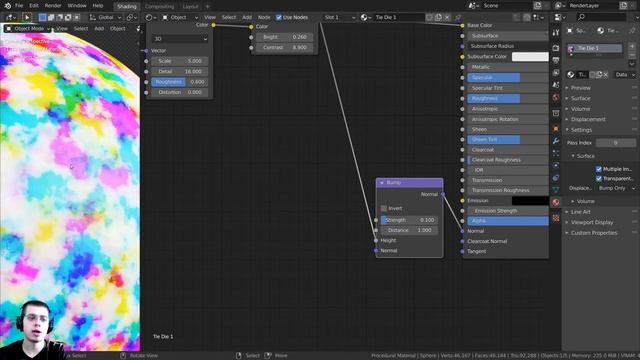Screen dimensions: 640x360
Task: Edit the Tie Die 1 material name field
Action: pos(399,18)
